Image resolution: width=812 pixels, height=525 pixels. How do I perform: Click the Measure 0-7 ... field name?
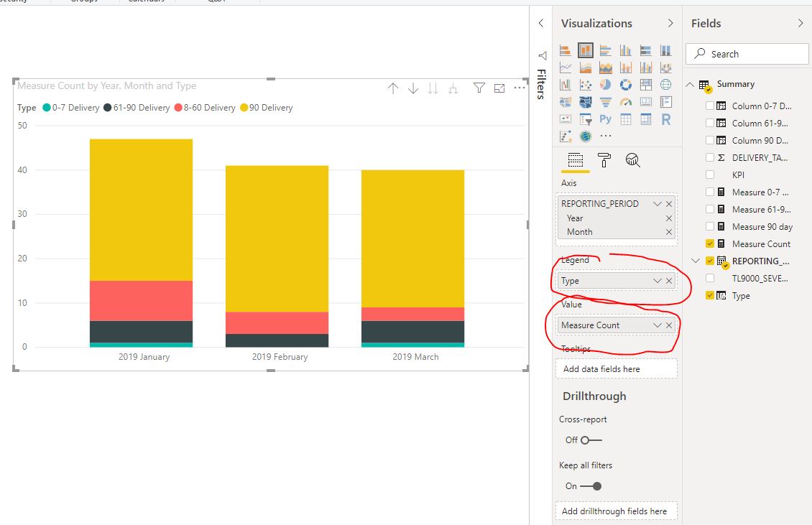pos(760,192)
